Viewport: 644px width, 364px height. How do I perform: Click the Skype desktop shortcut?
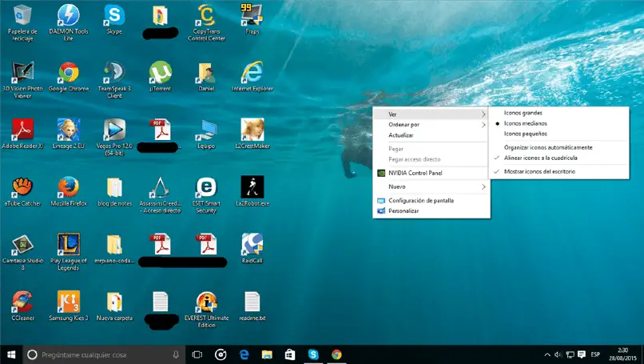(114, 16)
